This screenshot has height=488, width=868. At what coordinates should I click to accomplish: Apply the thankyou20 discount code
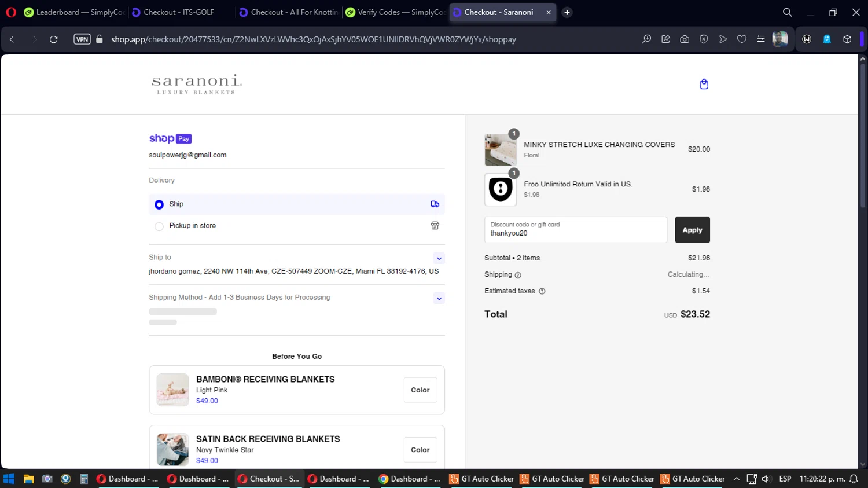tap(692, 230)
